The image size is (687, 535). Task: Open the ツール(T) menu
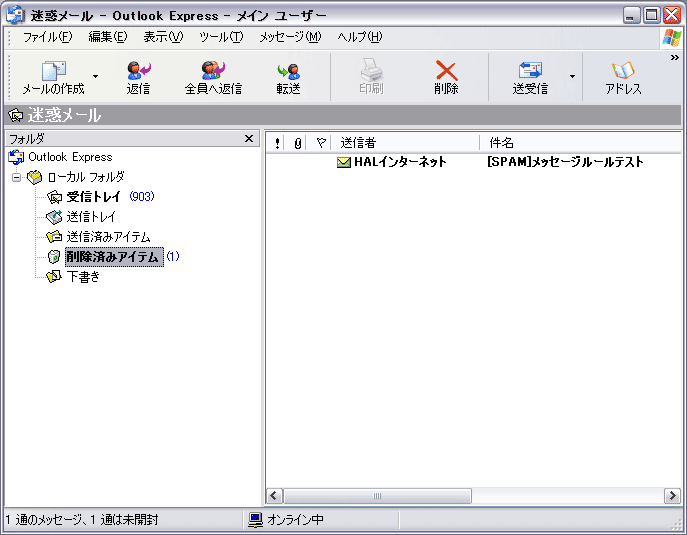click(x=221, y=37)
